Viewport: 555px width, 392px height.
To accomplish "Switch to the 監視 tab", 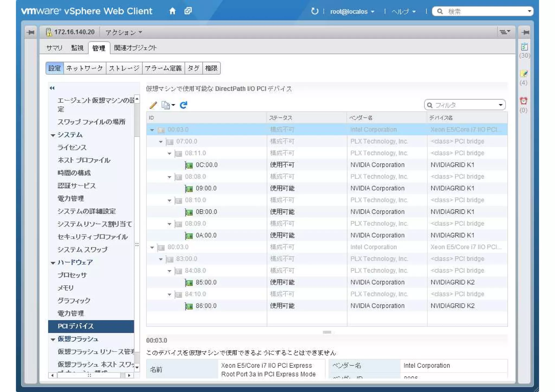I will pyautogui.click(x=77, y=48).
